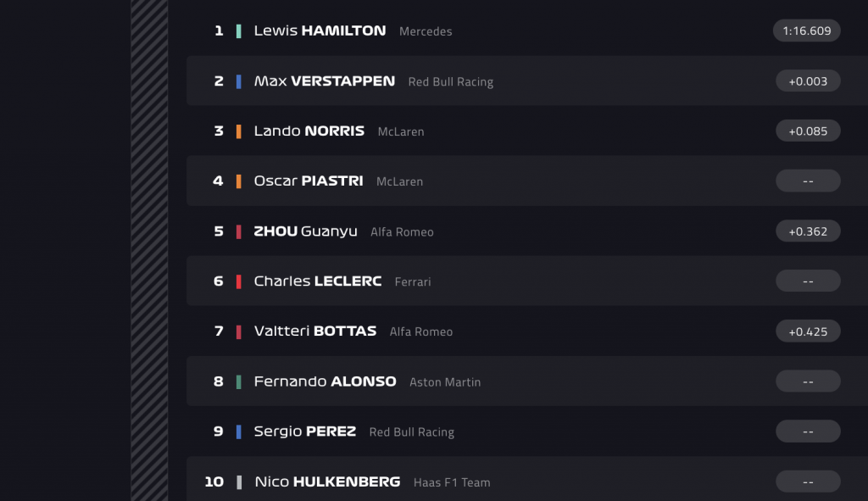This screenshot has width=868, height=501.
Task: Click Alonso's green Aston Martin color bar
Action: click(x=239, y=381)
